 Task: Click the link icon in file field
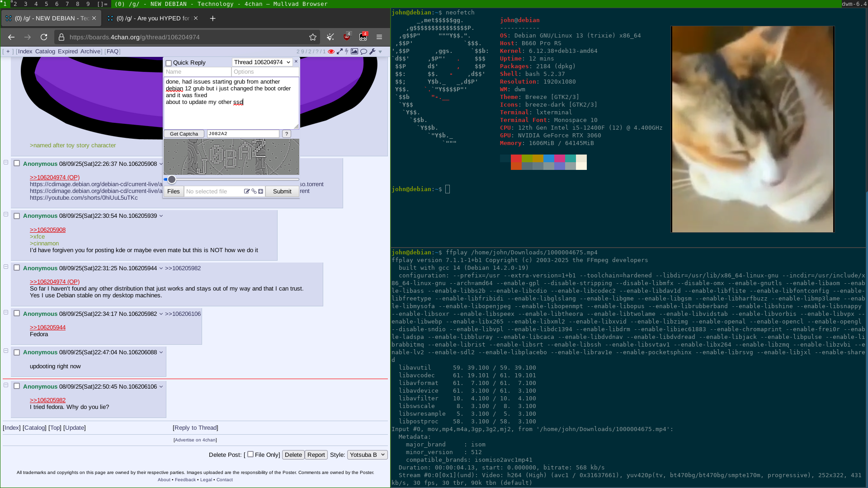254,192
